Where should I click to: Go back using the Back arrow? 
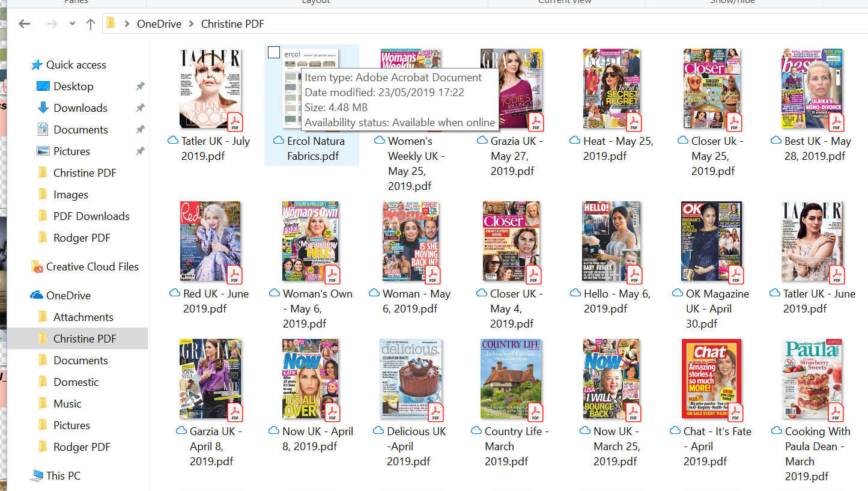[24, 24]
